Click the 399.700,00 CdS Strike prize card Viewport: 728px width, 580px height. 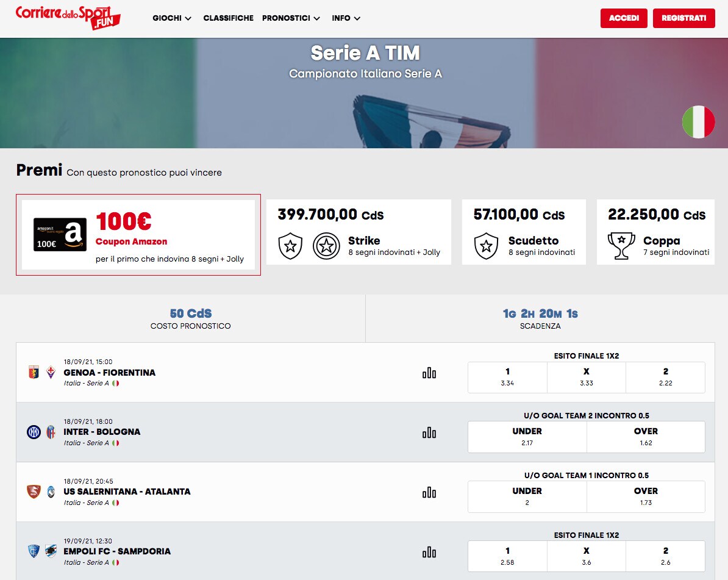[x=359, y=232]
